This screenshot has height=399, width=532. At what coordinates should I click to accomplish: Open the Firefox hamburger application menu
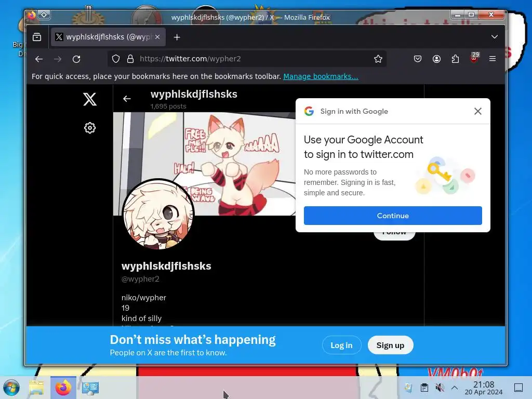pyautogui.click(x=493, y=59)
